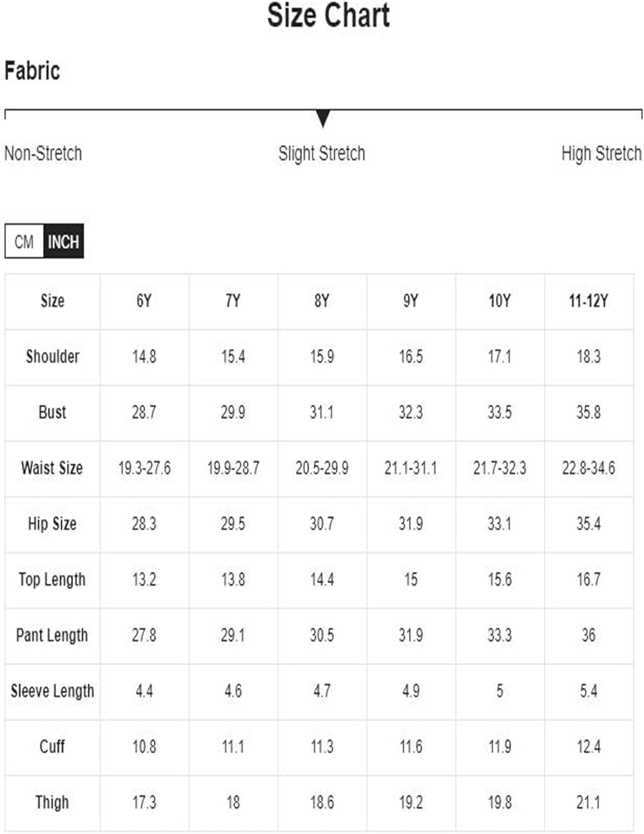Click the Sleeve Length row label
The height and width of the screenshot is (834, 644).
click(52, 691)
